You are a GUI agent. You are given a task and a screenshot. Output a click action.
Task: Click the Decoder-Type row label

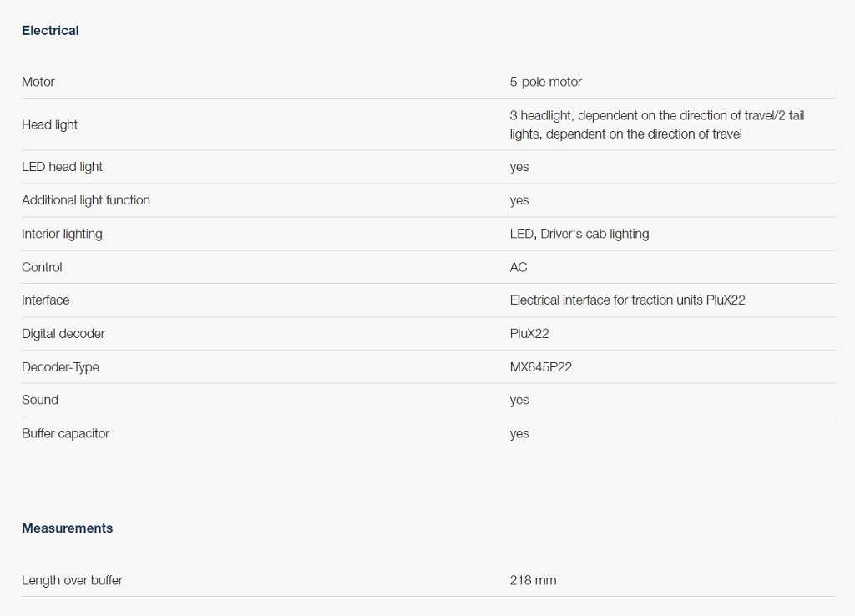(x=60, y=366)
